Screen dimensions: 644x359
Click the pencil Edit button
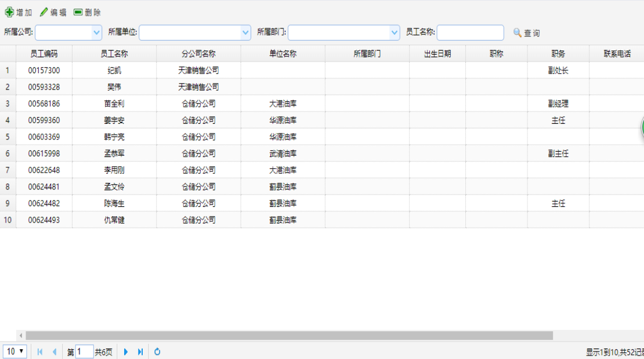(x=53, y=12)
